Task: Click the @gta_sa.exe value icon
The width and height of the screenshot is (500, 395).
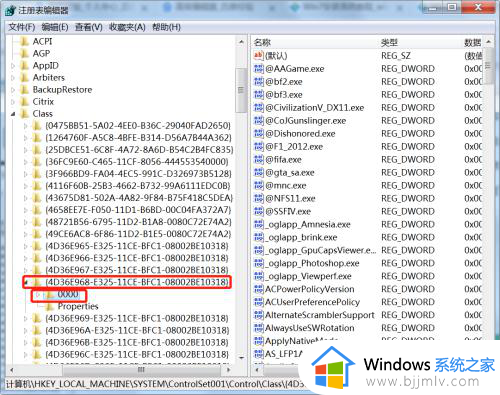Action: click(x=259, y=173)
